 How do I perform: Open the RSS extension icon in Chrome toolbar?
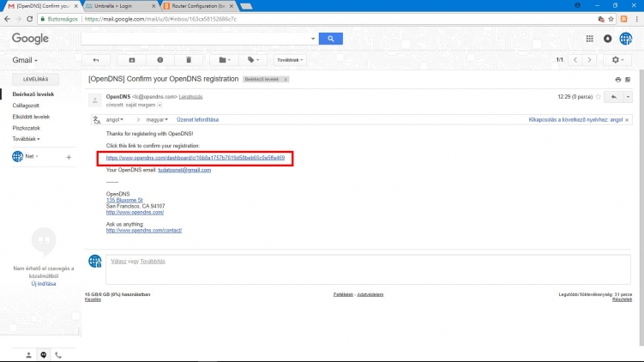pos(624,19)
